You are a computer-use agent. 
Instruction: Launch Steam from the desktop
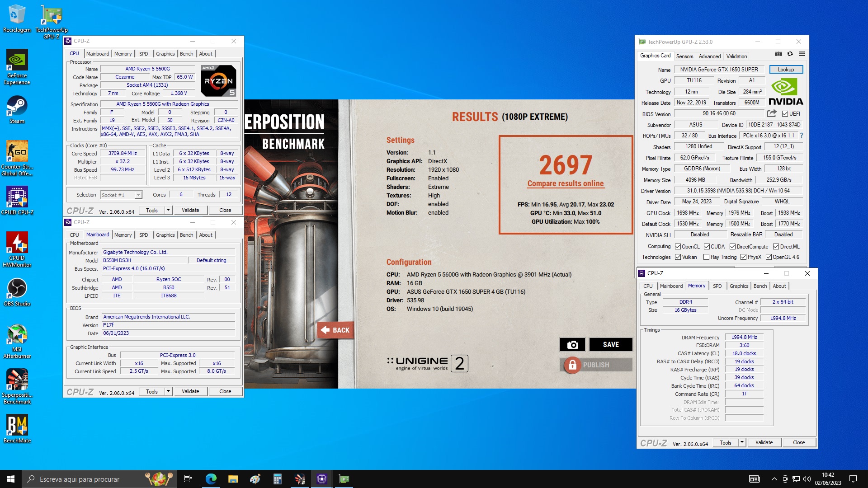point(17,109)
